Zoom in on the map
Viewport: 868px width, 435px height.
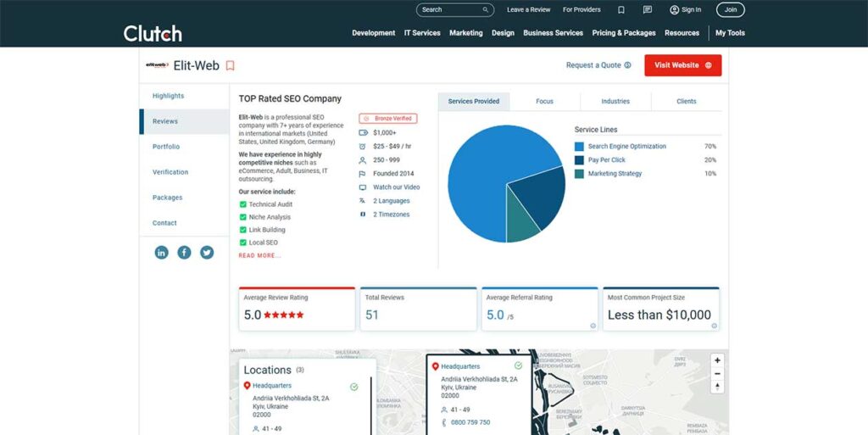(x=717, y=360)
